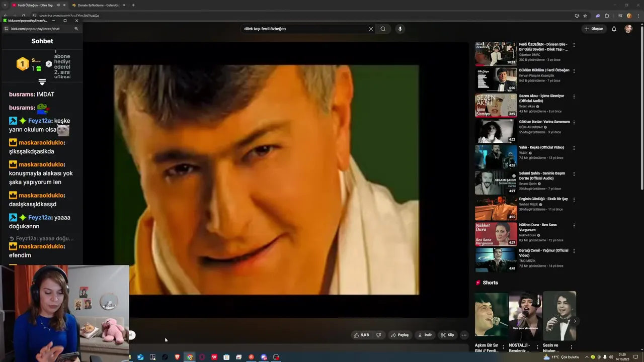Open the install/cast icon in the address bar
644x362 pixels.
[x=577, y=16]
